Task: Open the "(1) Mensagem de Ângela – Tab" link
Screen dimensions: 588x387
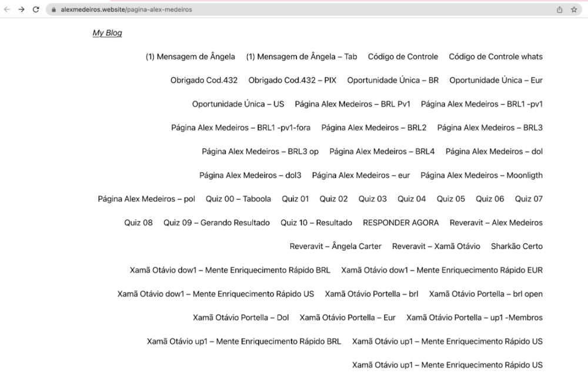Action: [302, 56]
